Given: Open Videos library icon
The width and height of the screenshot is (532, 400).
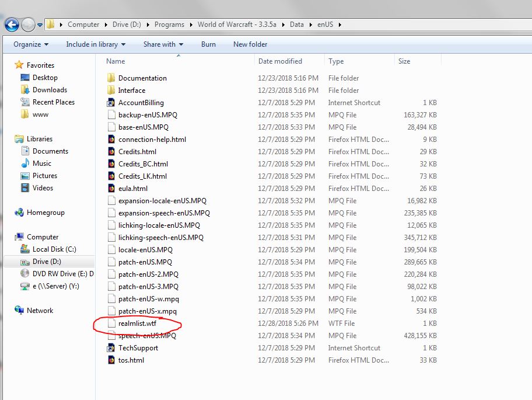Looking at the screenshot, I should pos(25,188).
